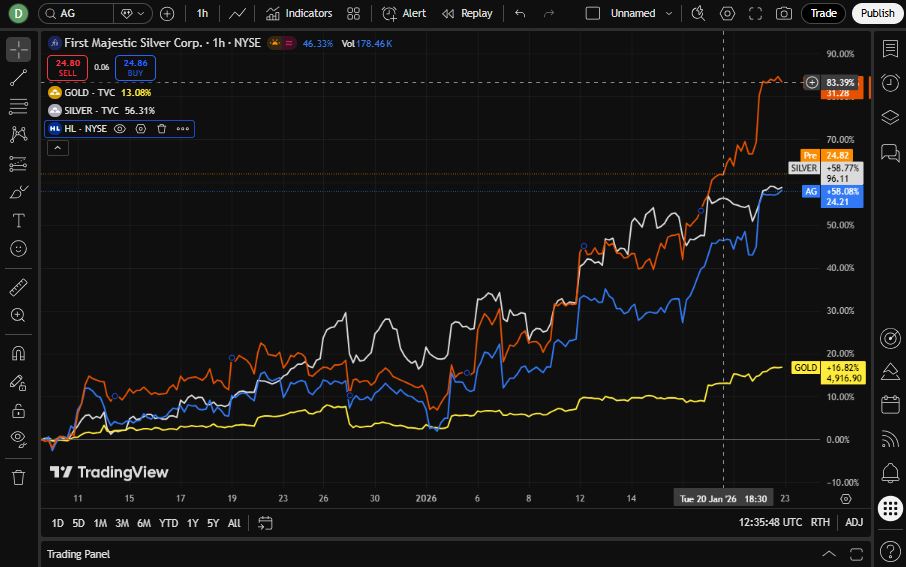
Task: Select the crosshair cursor tool
Action: coord(18,50)
